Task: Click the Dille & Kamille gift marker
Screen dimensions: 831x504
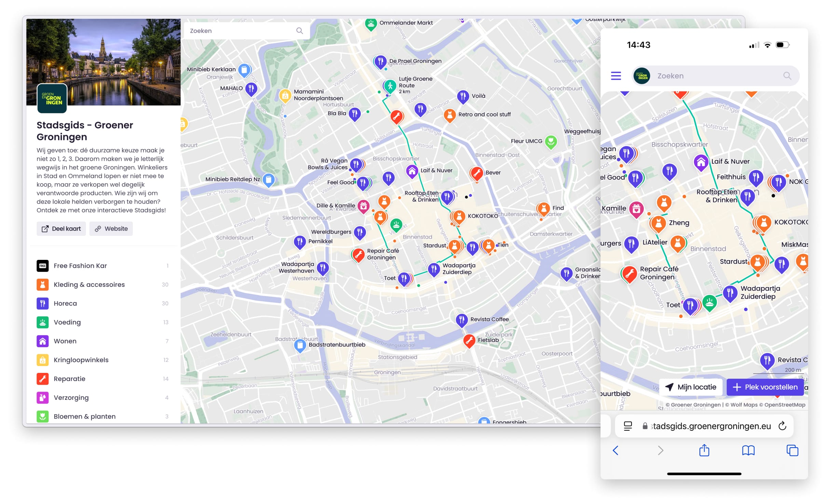Action: tap(364, 206)
